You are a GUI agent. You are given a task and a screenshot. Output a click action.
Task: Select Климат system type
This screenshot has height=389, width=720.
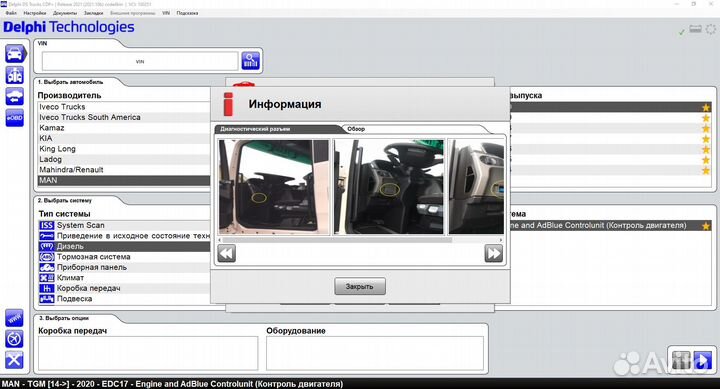click(x=124, y=278)
